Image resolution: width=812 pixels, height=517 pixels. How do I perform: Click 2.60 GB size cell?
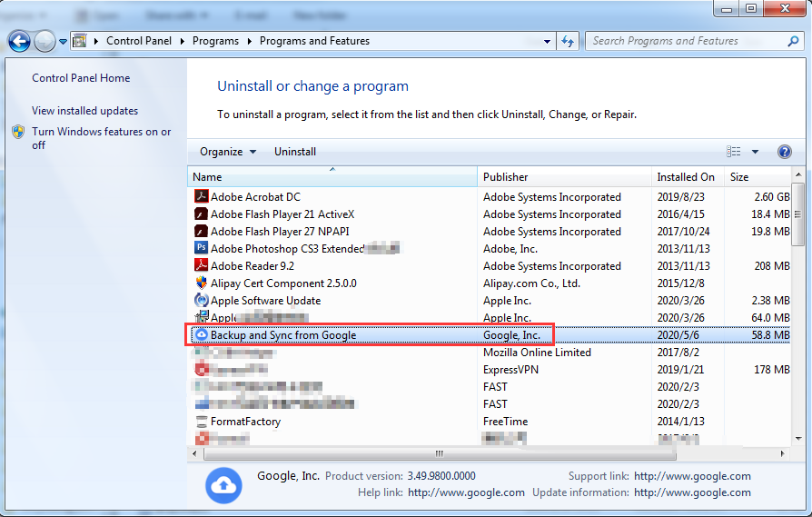point(772,197)
